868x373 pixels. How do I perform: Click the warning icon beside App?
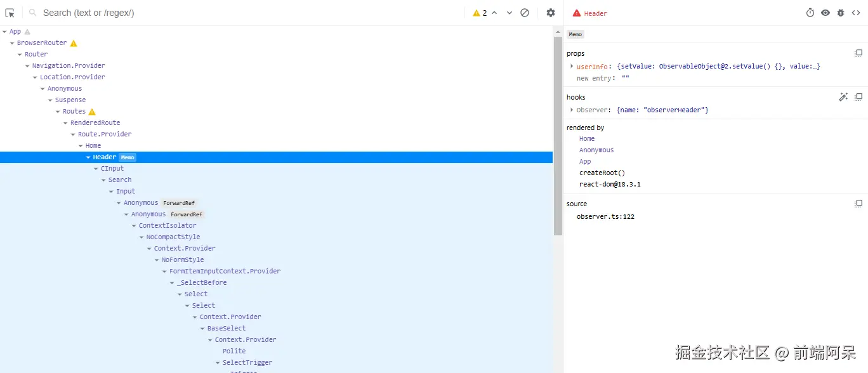(27, 32)
